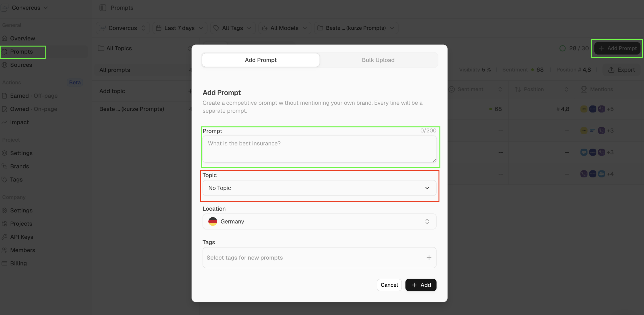644x315 pixels.
Task: Click into the Prompt text area
Action: [319, 149]
